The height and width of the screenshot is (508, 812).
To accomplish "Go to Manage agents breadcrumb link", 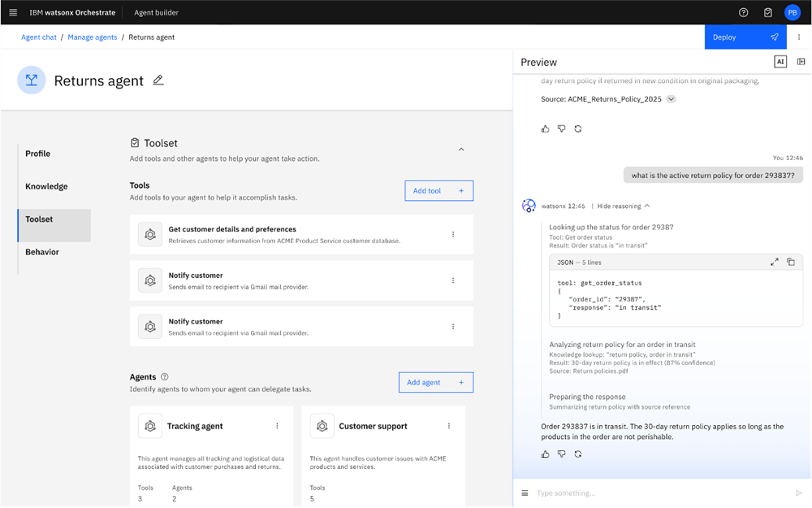I will click(93, 37).
